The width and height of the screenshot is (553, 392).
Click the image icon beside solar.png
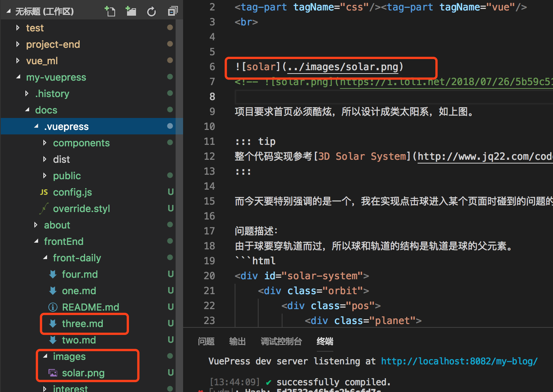coord(53,373)
